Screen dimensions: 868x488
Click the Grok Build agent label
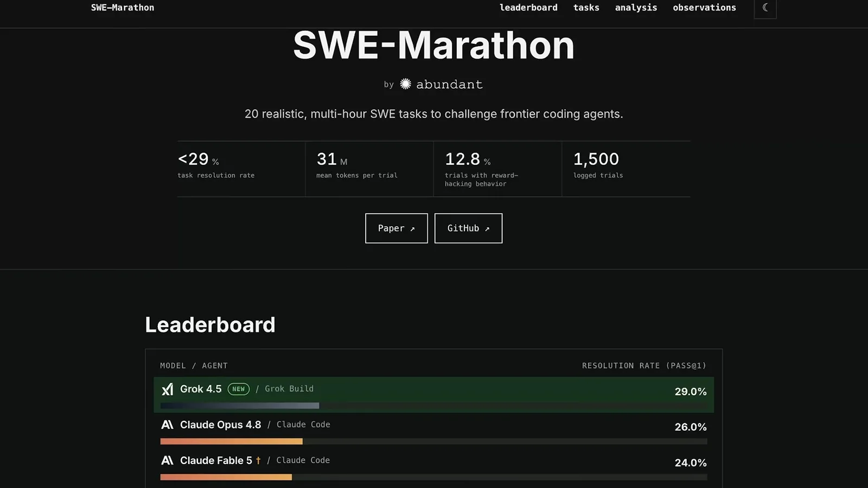[289, 389]
